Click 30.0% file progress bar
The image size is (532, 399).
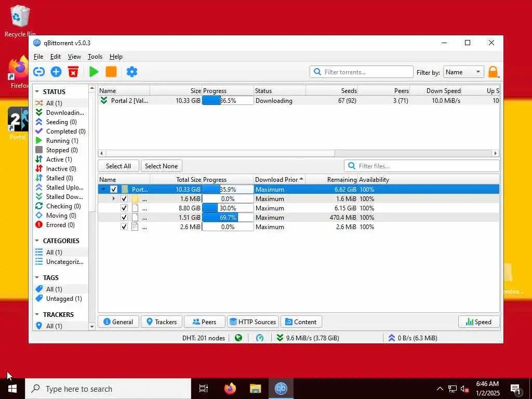pos(228,208)
